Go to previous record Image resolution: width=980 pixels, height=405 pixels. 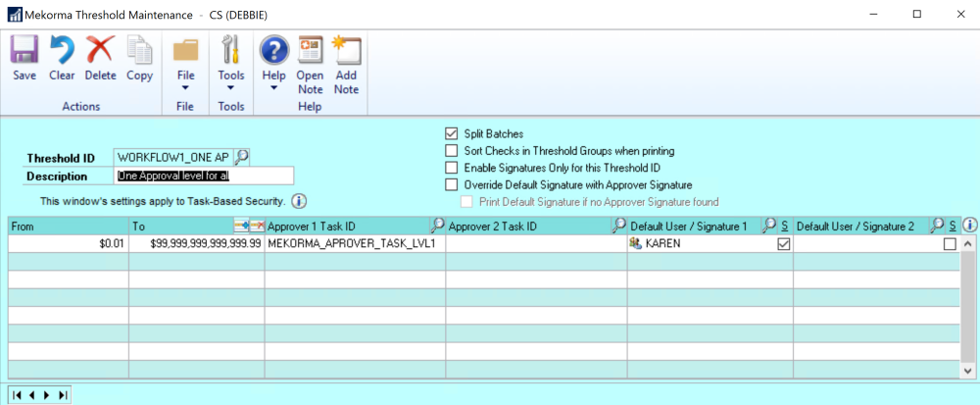click(x=31, y=395)
